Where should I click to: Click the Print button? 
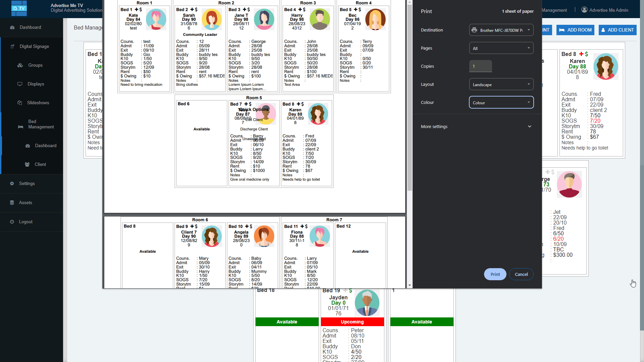pos(495,274)
